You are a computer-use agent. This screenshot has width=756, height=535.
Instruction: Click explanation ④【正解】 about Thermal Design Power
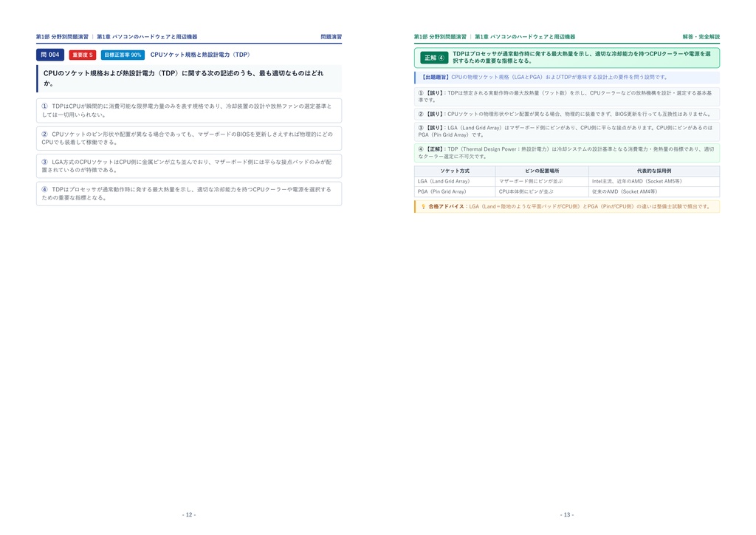tap(567, 152)
